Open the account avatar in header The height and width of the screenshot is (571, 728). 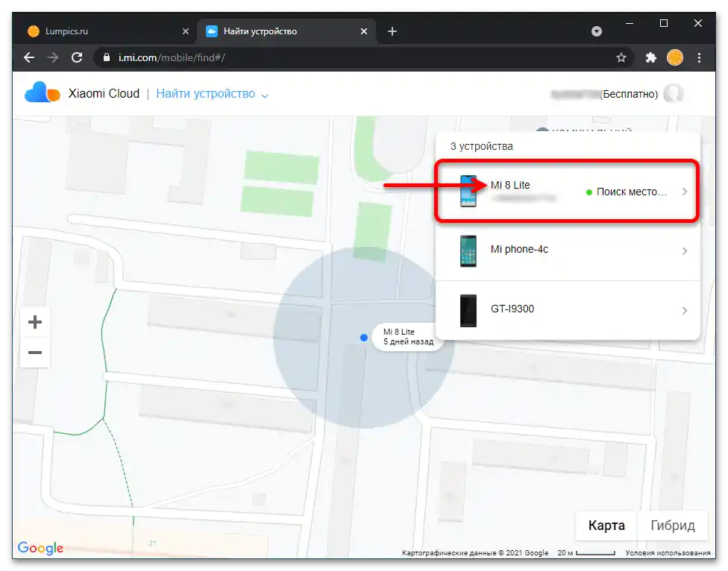click(674, 93)
